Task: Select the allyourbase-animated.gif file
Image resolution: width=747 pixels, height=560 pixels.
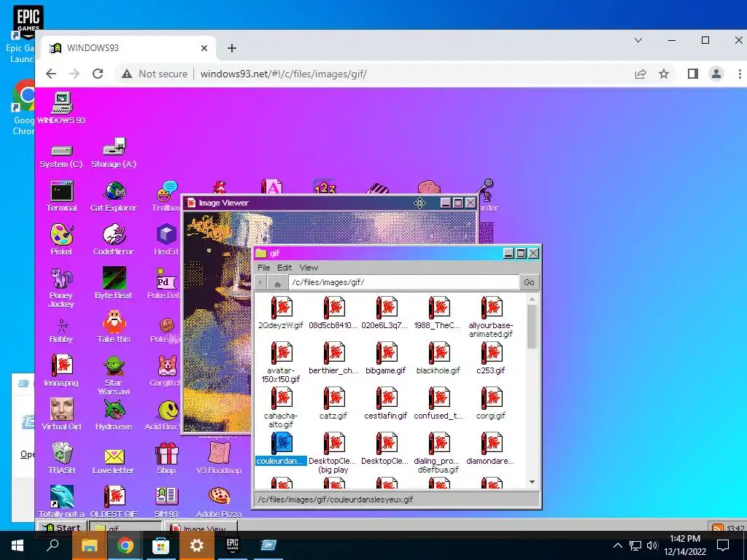Action: pyautogui.click(x=491, y=308)
